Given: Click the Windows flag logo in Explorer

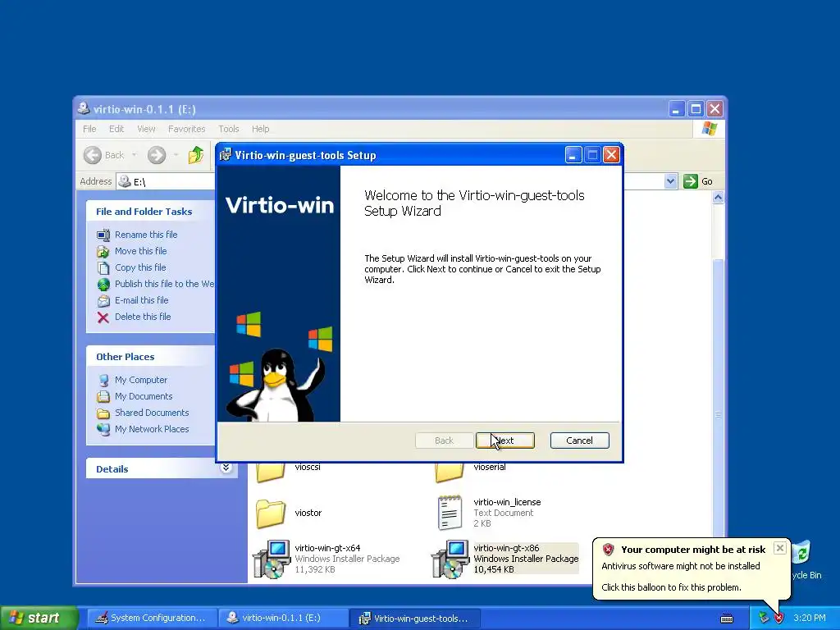Looking at the screenshot, I should 710,129.
